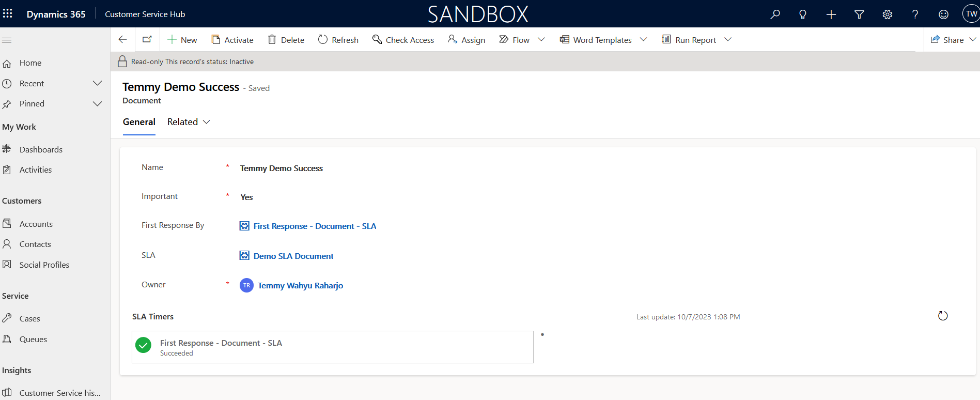Click the read-only lock icon

pos(122,61)
